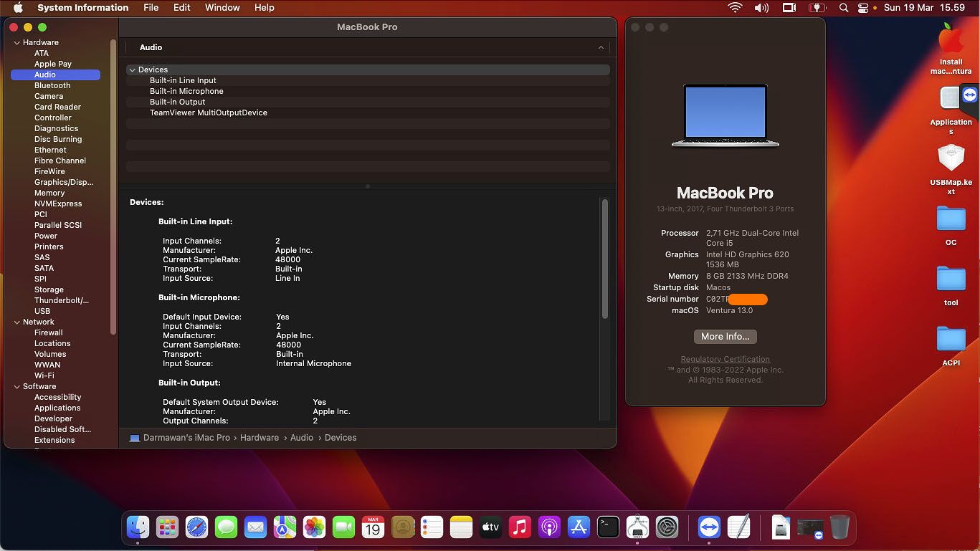The image size is (980, 551).
Task: Open the OC folder on desktop
Action: click(x=951, y=219)
